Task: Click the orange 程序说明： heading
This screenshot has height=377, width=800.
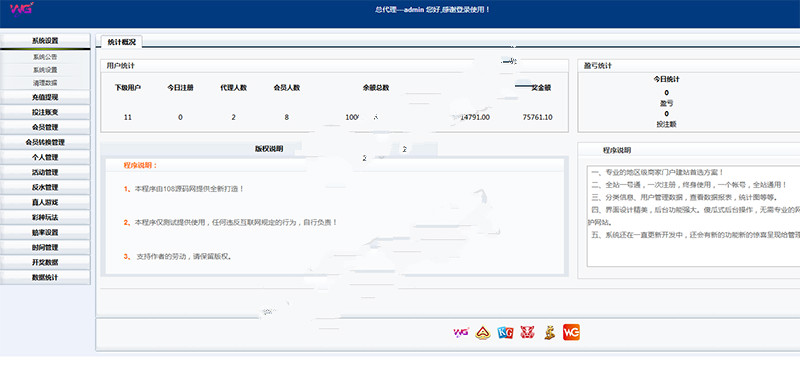Action: (x=141, y=165)
